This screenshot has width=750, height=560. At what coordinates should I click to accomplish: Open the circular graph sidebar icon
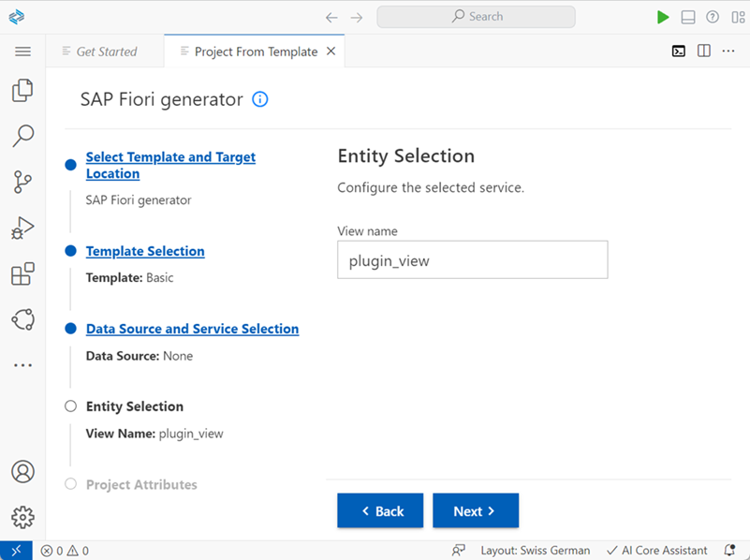[x=22, y=319]
